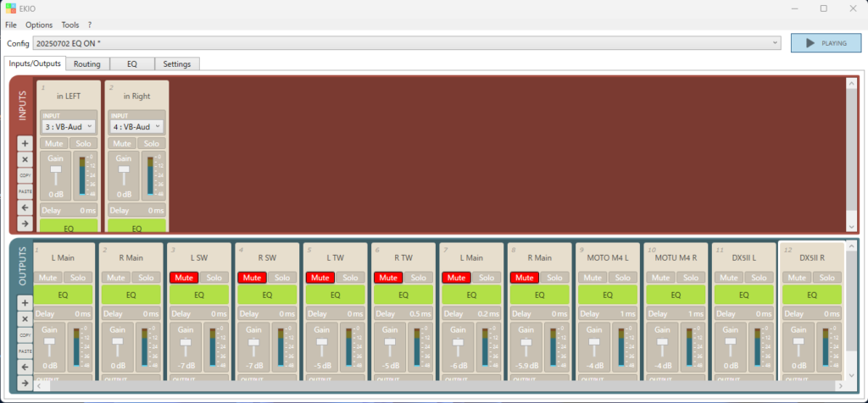Open EQ for R TW output

403,295
